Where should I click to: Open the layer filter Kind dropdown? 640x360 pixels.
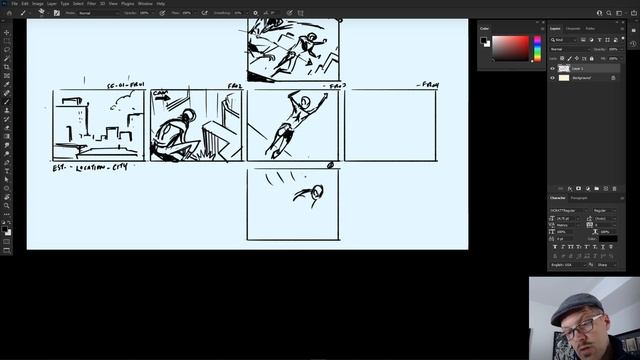pos(563,40)
